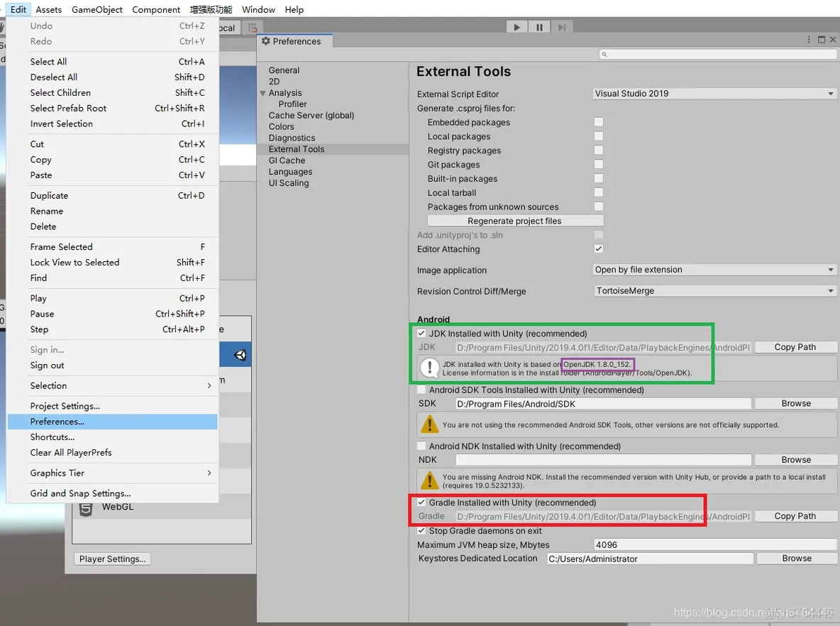Open Image application dropdown
Viewport: 840px width, 626px height.
point(714,270)
